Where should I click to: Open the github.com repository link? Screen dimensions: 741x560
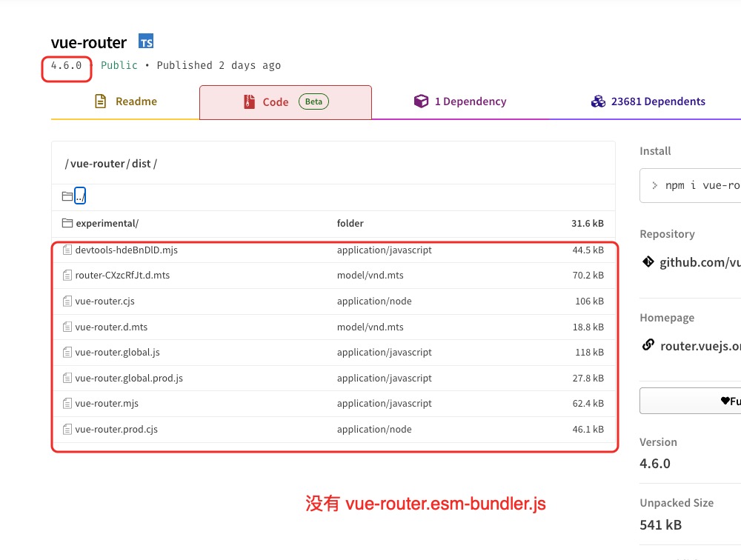(x=700, y=262)
